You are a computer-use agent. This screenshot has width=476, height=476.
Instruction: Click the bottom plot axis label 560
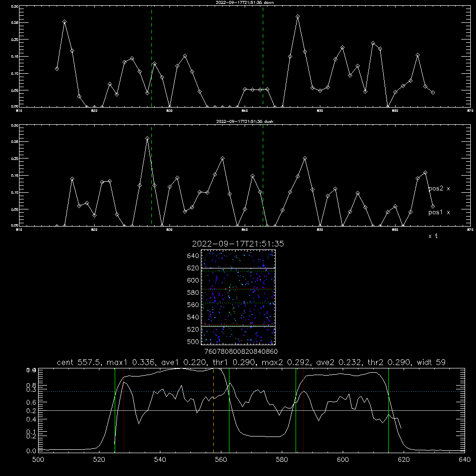(221, 460)
